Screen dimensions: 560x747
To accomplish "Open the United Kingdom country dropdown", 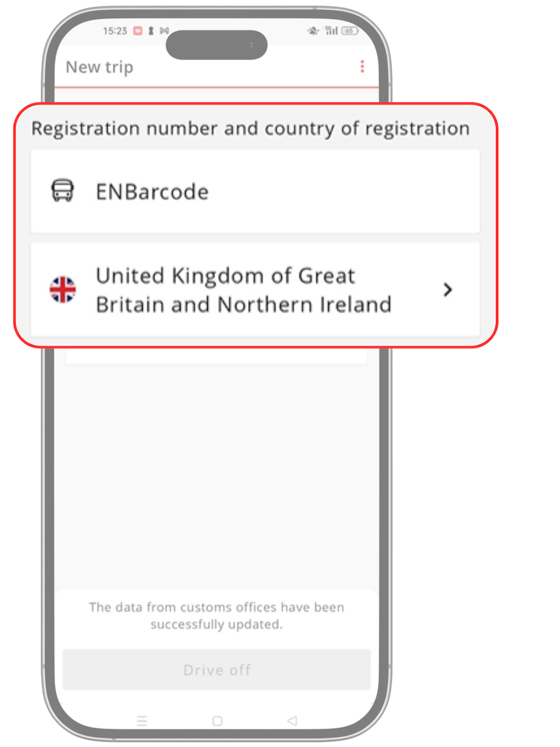I will point(243,290).
